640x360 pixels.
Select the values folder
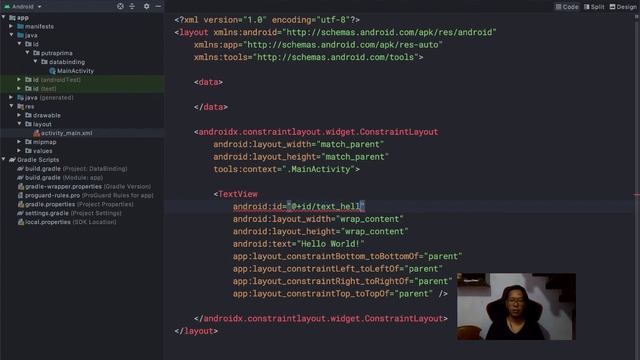[x=42, y=151]
